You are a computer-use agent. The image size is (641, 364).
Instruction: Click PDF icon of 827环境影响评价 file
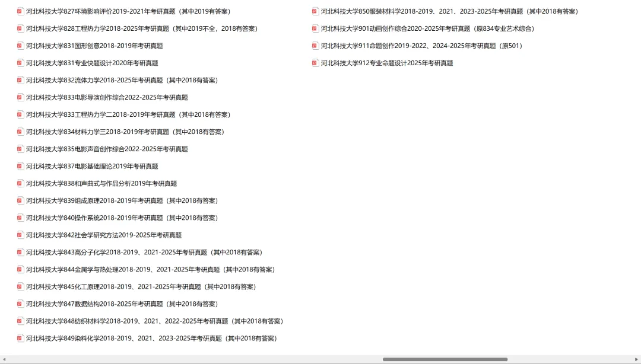[x=20, y=11]
